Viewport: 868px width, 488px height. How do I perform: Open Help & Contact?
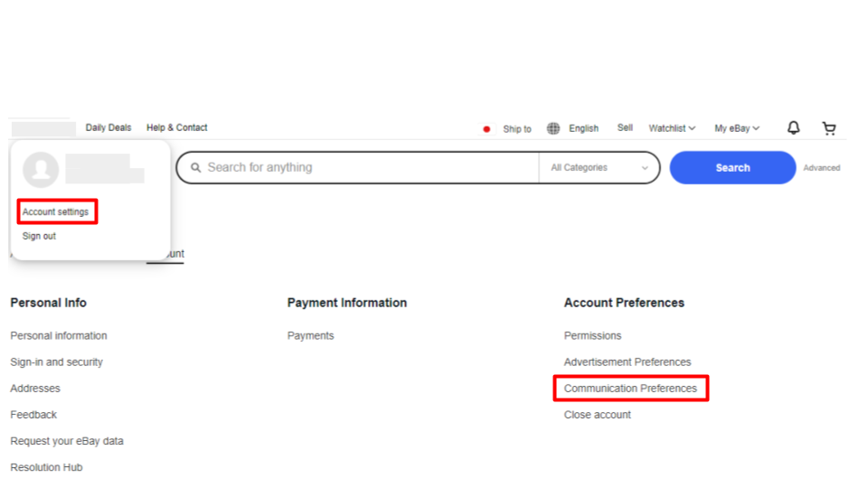click(176, 127)
